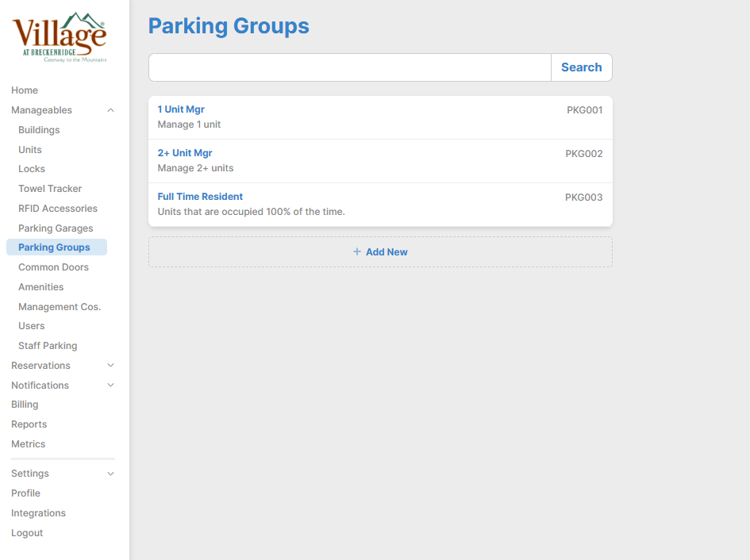Image resolution: width=750 pixels, height=560 pixels.
Task: Select Common Doors in the sidebar
Action: pos(53,267)
